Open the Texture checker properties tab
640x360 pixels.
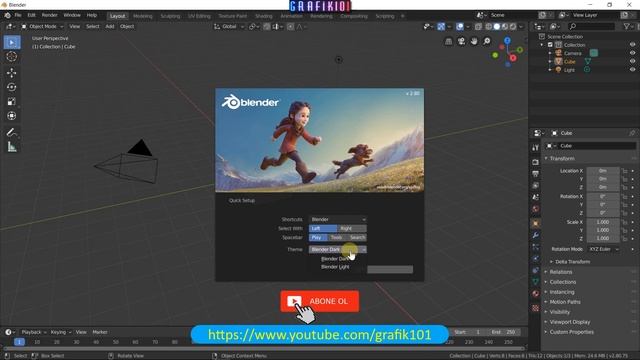(x=536, y=308)
